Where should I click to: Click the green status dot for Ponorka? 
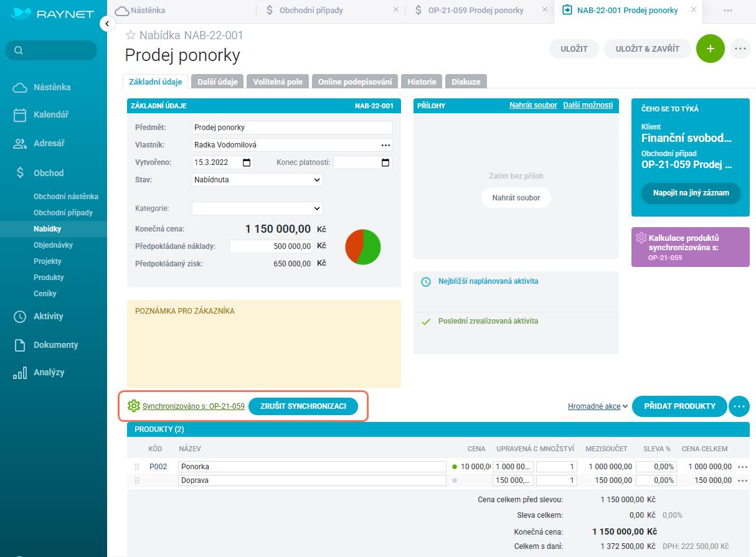pyautogui.click(x=455, y=466)
